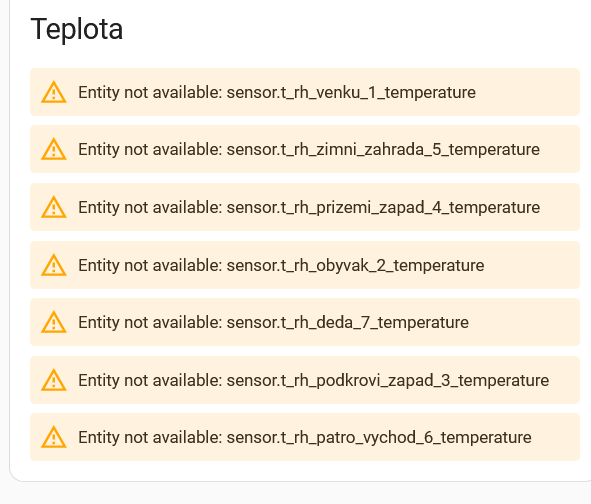Image resolution: width=591 pixels, height=504 pixels.
Task: Click 'Entity not available' text for zimni_zahrada_5
Action: tap(150, 150)
